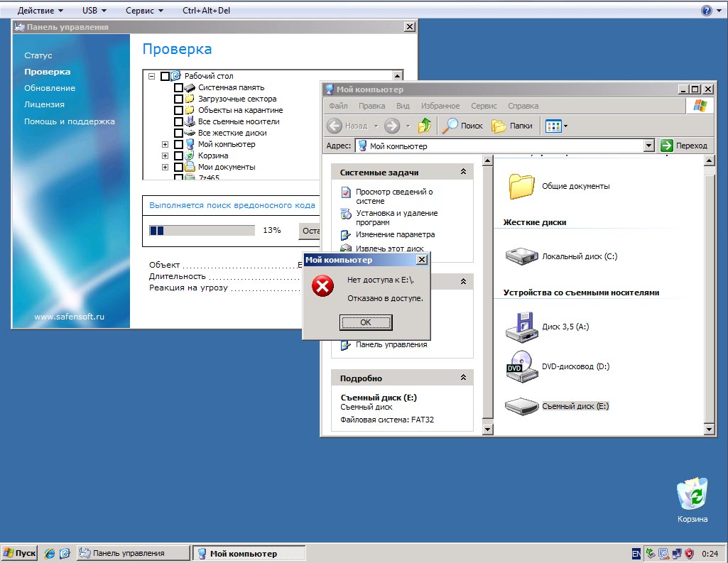Check the Системная память checkbox
The width and height of the screenshot is (728, 563).
[178, 87]
